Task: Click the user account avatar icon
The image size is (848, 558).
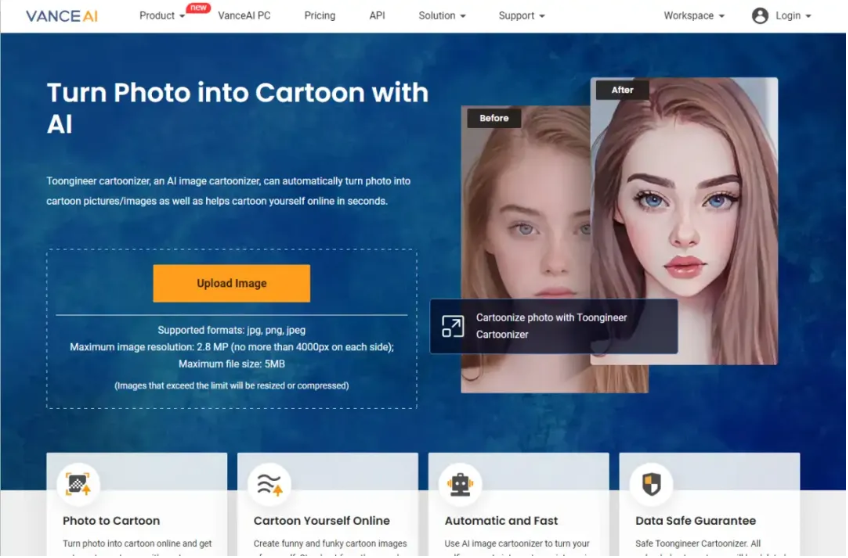Action: click(760, 16)
